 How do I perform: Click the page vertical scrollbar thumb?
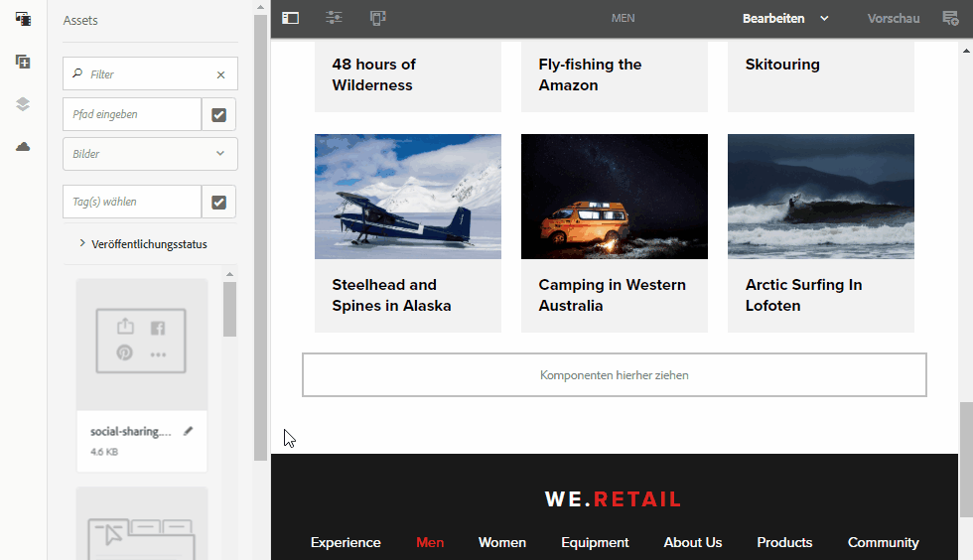pyautogui.click(x=966, y=460)
